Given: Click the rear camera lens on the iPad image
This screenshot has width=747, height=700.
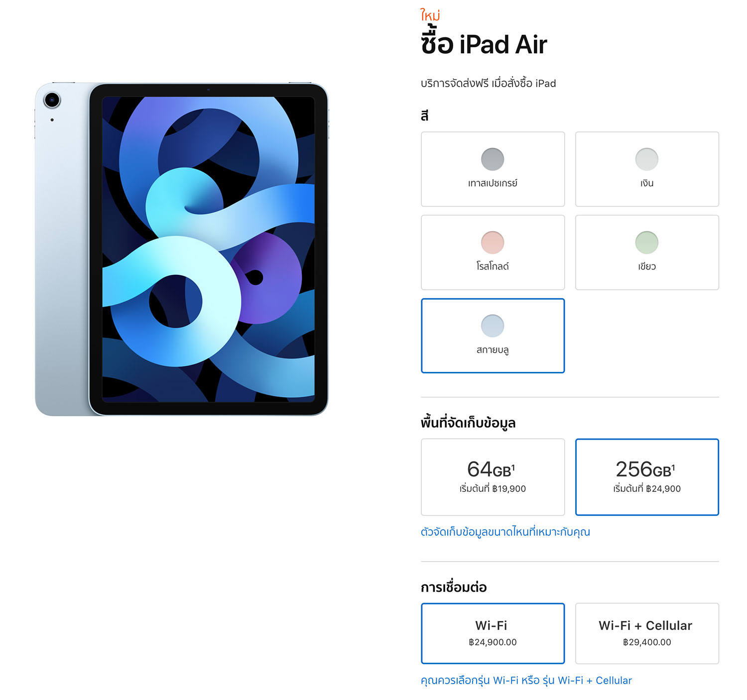Looking at the screenshot, I should (x=52, y=100).
